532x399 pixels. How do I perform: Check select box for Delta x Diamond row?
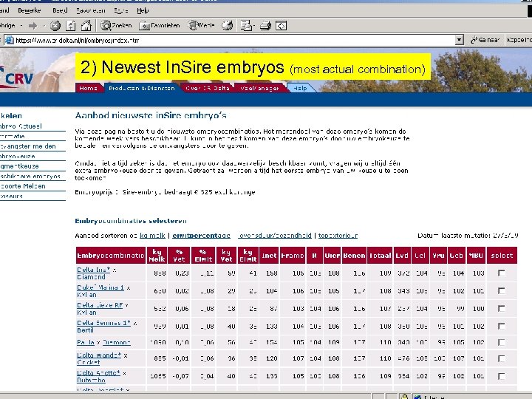click(502, 273)
